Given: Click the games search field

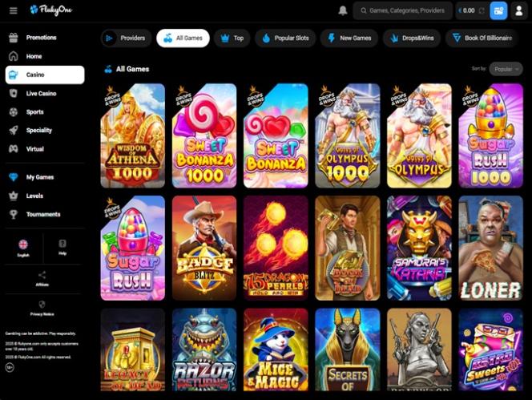Looking at the screenshot, I should (403, 11).
